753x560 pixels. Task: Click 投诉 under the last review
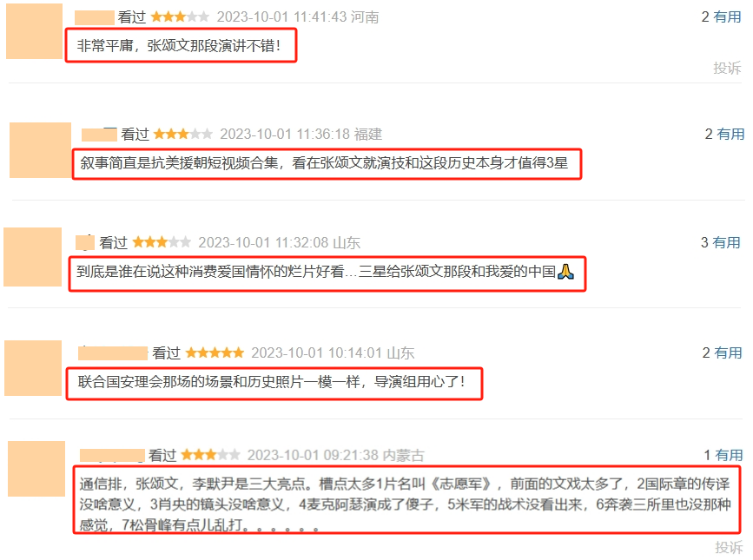pos(729,547)
